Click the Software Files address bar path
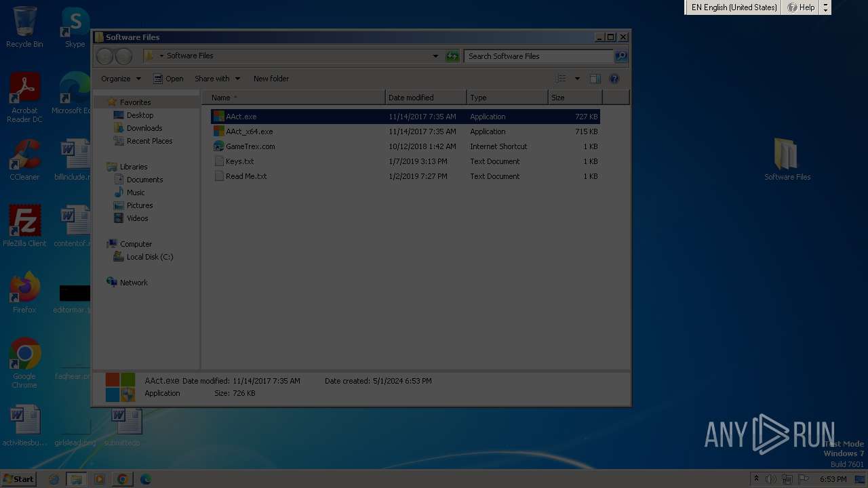 pos(190,56)
